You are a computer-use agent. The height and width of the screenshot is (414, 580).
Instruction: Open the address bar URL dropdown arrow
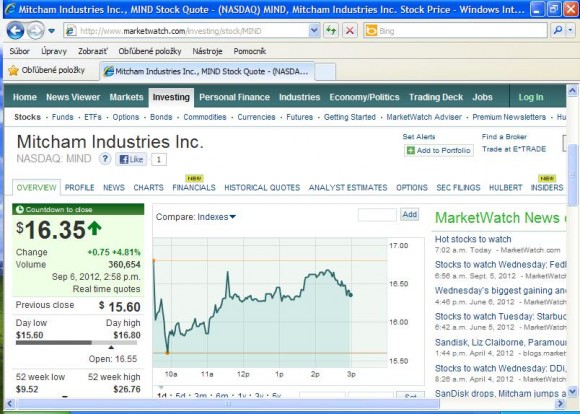click(x=314, y=31)
